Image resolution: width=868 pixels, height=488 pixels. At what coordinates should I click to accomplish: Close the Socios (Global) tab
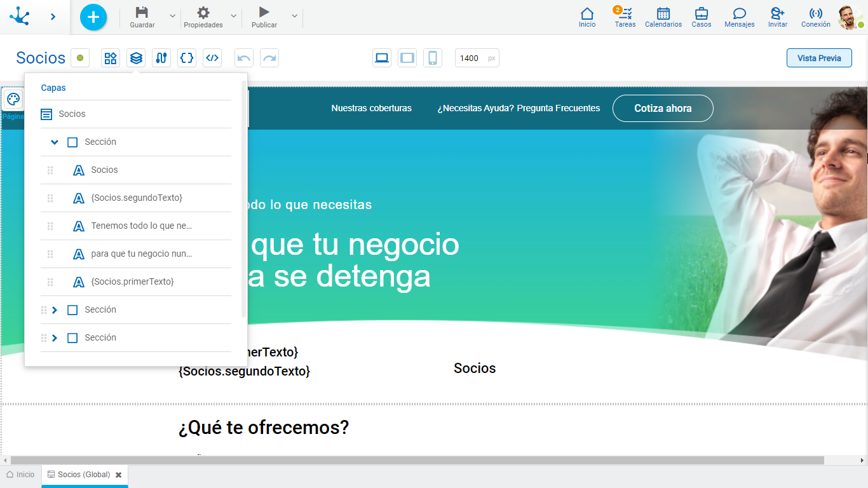pyautogui.click(x=118, y=475)
